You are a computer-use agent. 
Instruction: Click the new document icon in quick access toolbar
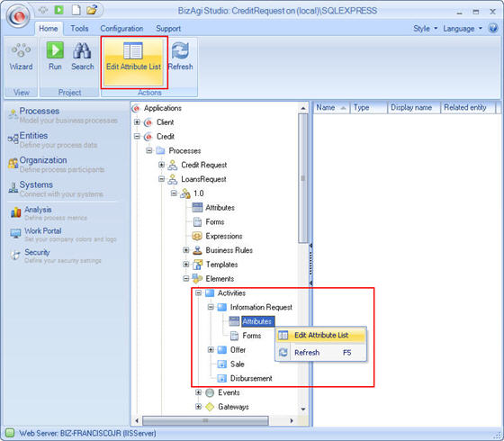pyautogui.click(x=76, y=10)
